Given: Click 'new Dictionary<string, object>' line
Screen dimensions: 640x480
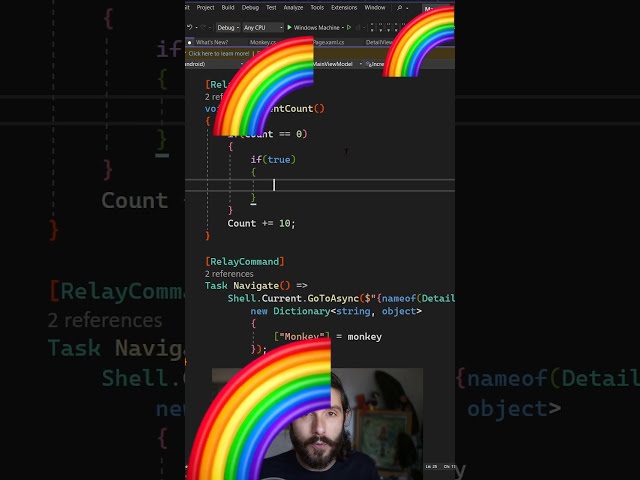Looking at the screenshot, I should (336, 311).
